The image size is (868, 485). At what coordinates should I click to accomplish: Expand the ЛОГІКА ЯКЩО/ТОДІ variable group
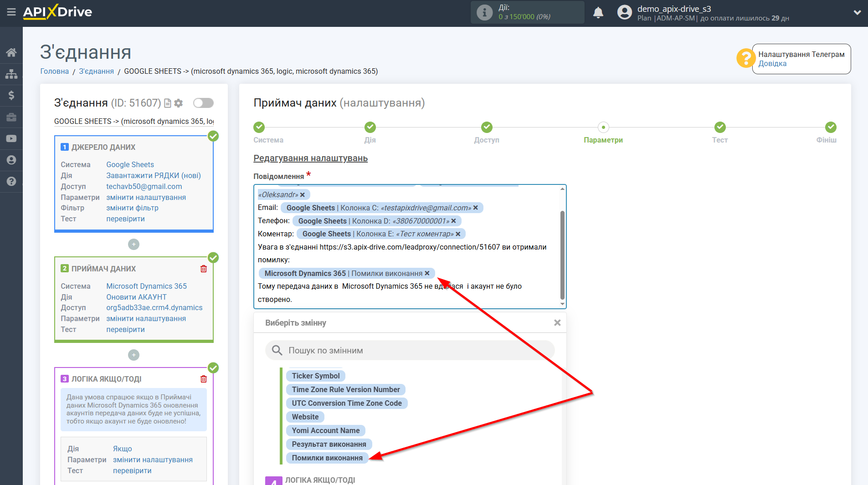(320, 480)
